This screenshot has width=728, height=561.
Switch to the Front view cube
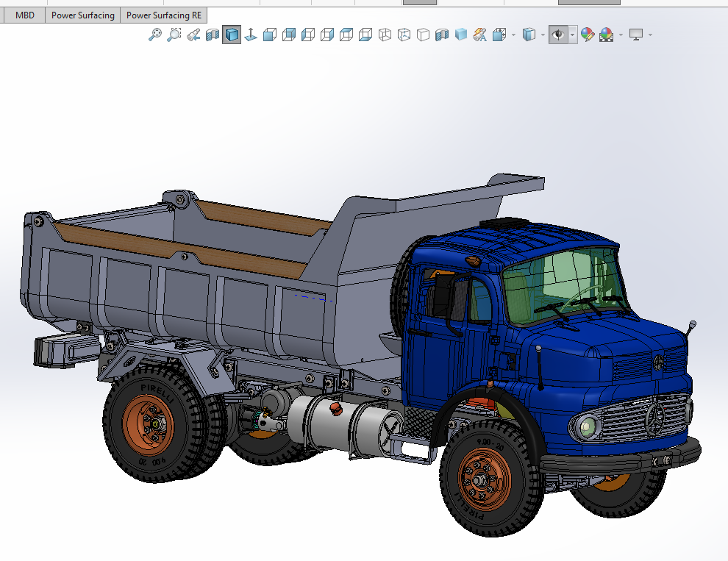point(270,35)
